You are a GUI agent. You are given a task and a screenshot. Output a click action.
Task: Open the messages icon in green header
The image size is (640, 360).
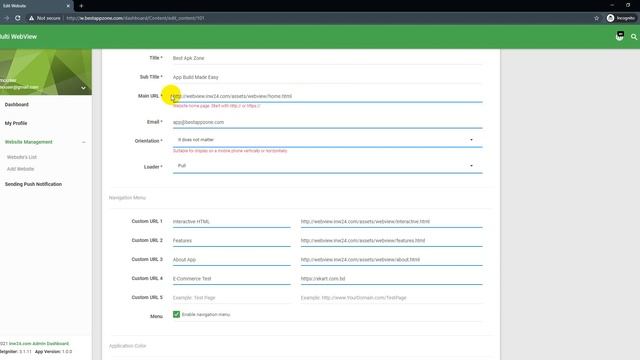coord(620,36)
